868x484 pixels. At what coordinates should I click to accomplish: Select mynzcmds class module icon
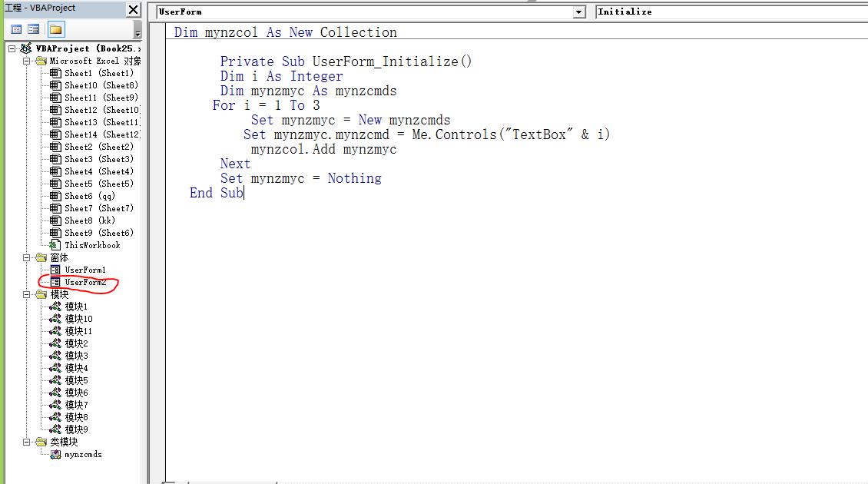[x=55, y=454]
